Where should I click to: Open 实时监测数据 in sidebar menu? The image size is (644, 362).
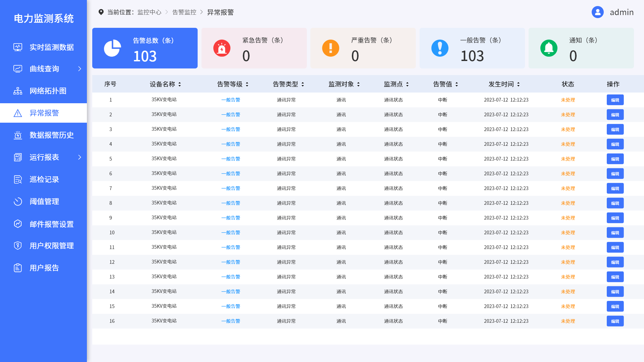[x=51, y=47]
